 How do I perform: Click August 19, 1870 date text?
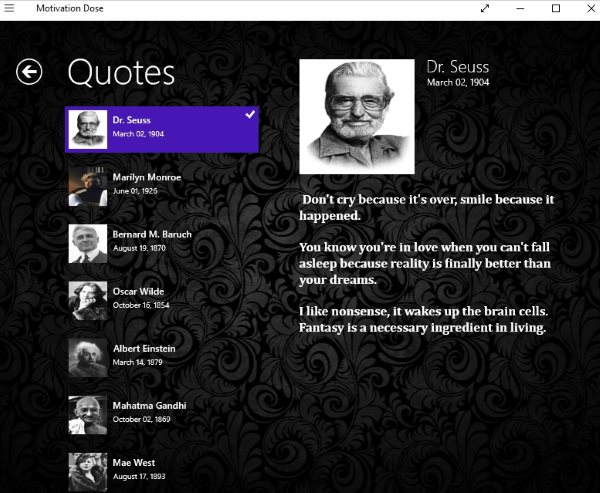pos(139,248)
